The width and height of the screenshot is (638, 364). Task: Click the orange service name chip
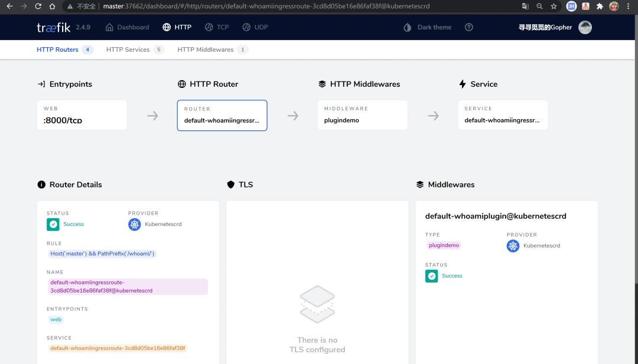click(x=118, y=348)
